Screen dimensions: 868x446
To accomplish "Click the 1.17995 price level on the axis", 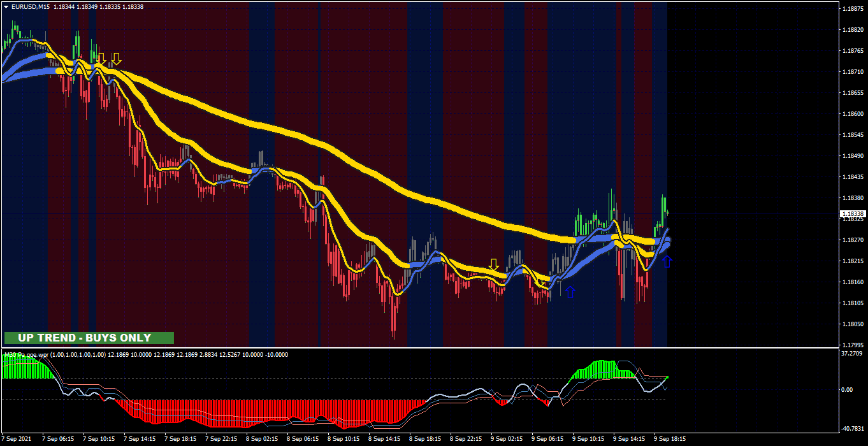I will point(853,345).
